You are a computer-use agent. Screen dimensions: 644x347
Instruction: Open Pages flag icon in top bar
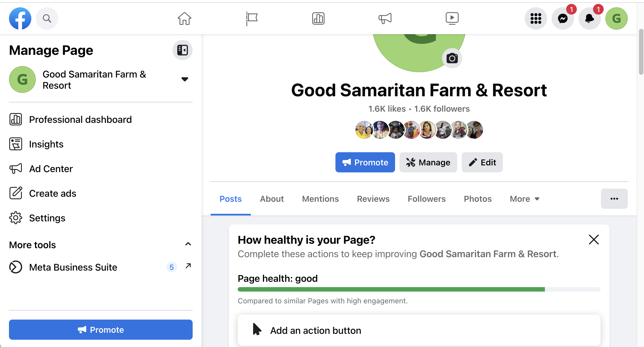pos(251,18)
